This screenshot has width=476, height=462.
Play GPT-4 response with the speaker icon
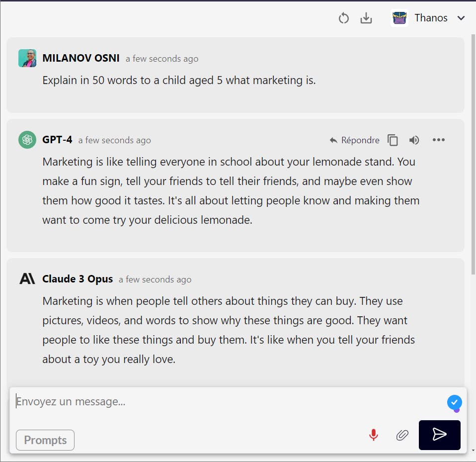click(x=414, y=140)
